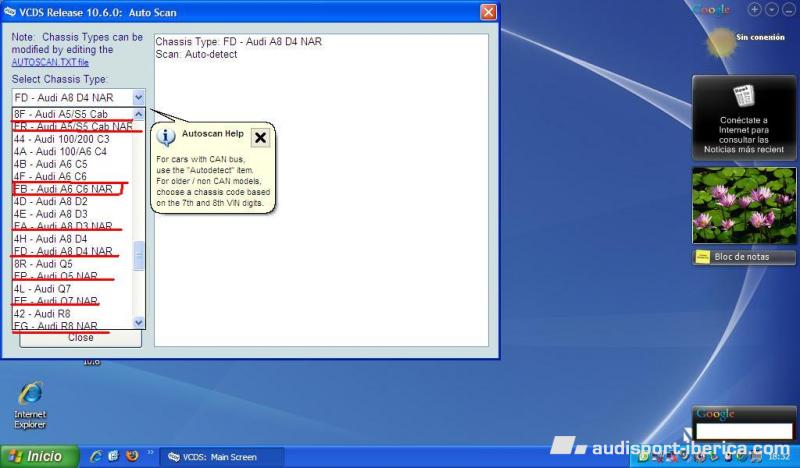Click the Show Desktop quick launch icon
800x468 pixels.
[113, 456]
